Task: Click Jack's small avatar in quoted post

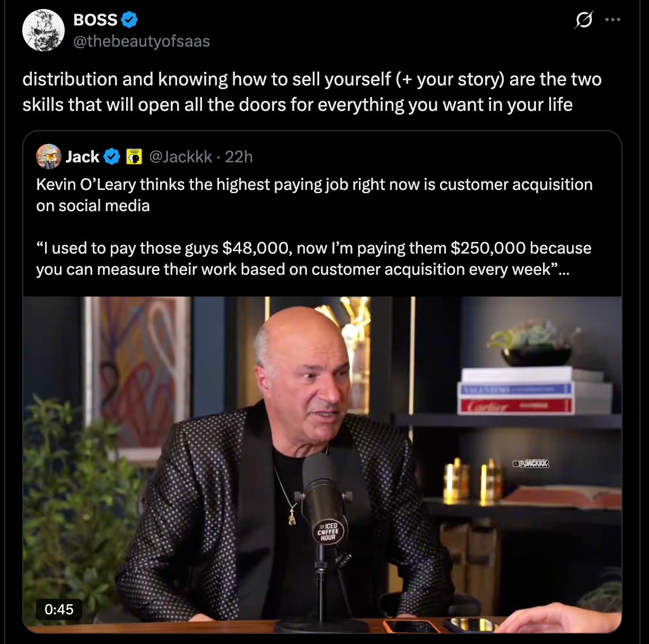Action: coord(49,156)
